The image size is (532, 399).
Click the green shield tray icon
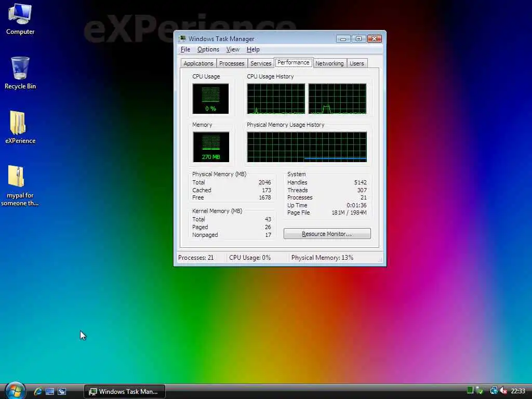tap(480, 391)
